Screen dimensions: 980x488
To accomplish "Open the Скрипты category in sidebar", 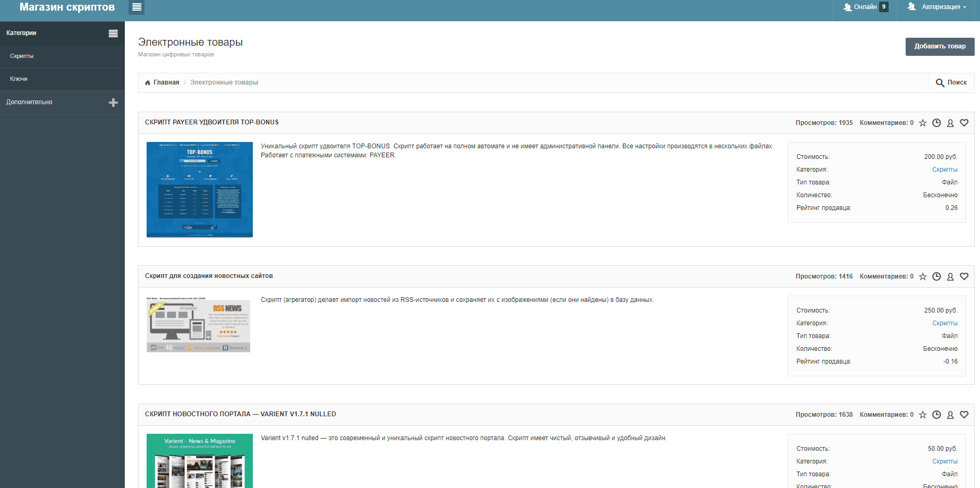I will click(22, 56).
